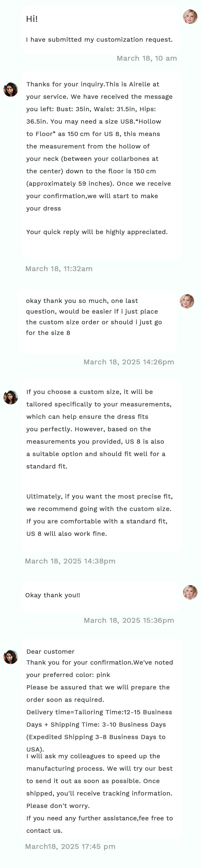
Task: Select "I have submitted my customization request" line
Action: click(x=99, y=40)
